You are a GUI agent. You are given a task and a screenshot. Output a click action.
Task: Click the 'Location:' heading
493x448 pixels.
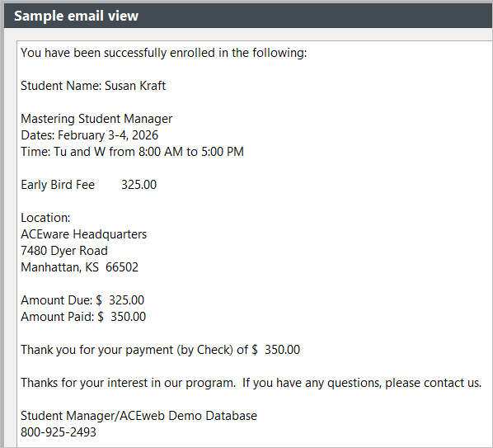45,218
